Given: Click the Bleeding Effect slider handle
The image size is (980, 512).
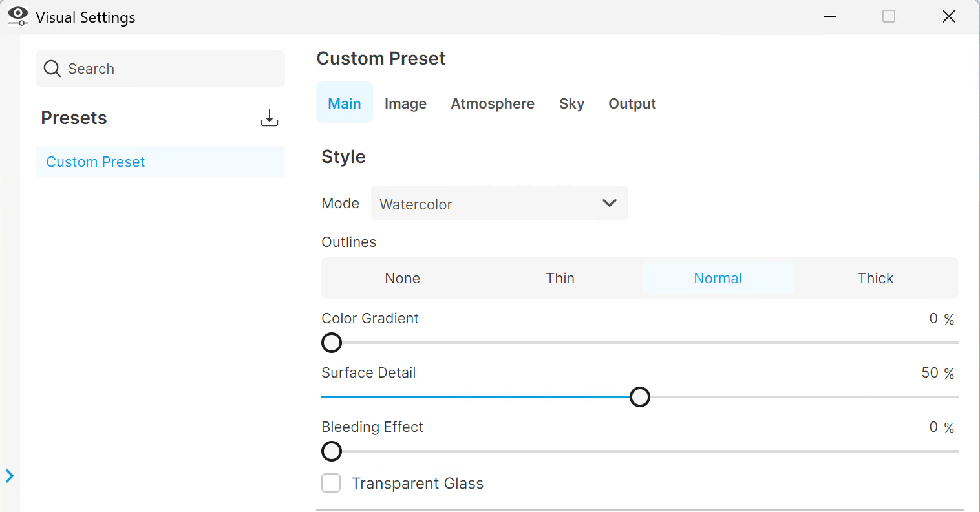Looking at the screenshot, I should point(332,451).
